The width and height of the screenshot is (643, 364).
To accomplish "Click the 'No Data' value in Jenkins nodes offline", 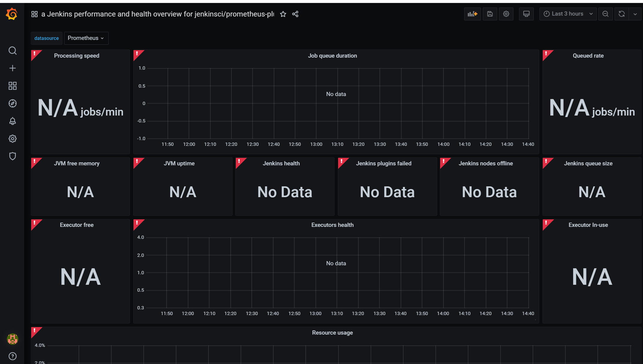I will click(489, 192).
